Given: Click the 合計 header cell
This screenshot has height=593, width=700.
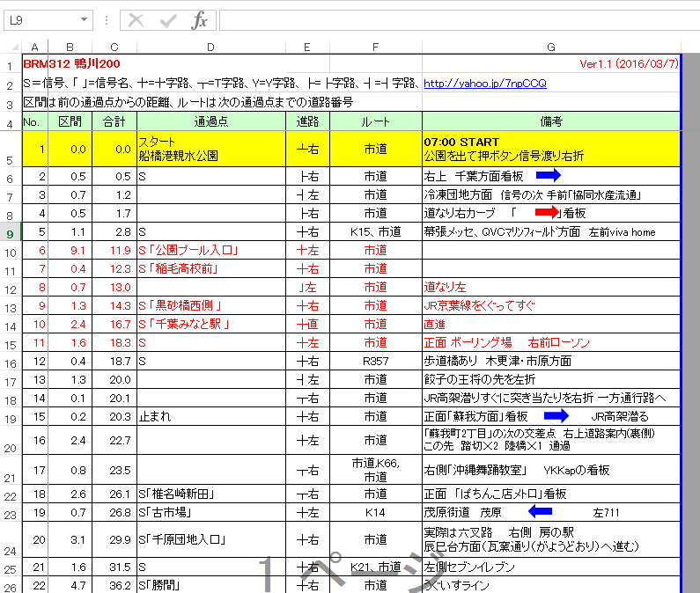Looking at the screenshot, I should point(114,121).
